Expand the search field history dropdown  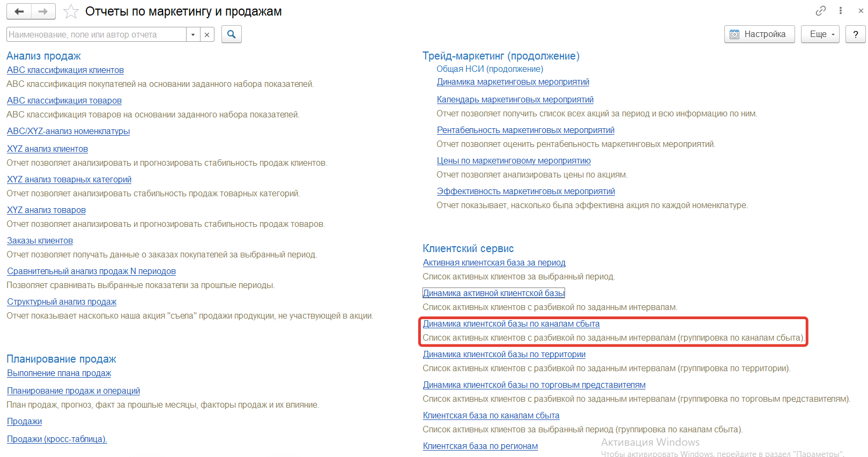pos(193,35)
